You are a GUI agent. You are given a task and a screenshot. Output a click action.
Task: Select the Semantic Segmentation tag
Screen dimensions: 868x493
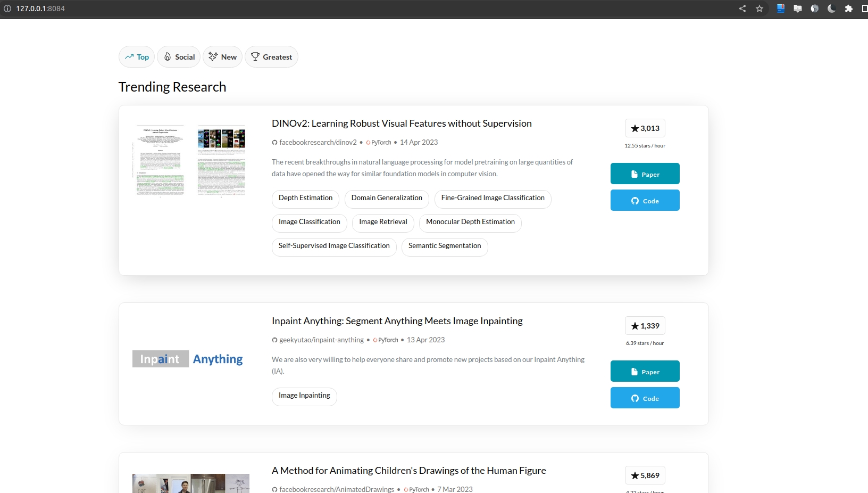click(445, 246)
